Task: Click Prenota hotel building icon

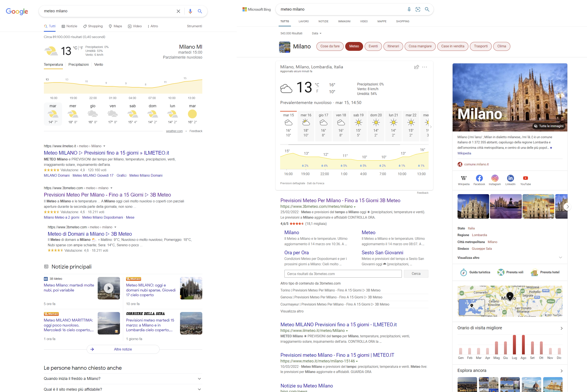Action: point(534,272)
